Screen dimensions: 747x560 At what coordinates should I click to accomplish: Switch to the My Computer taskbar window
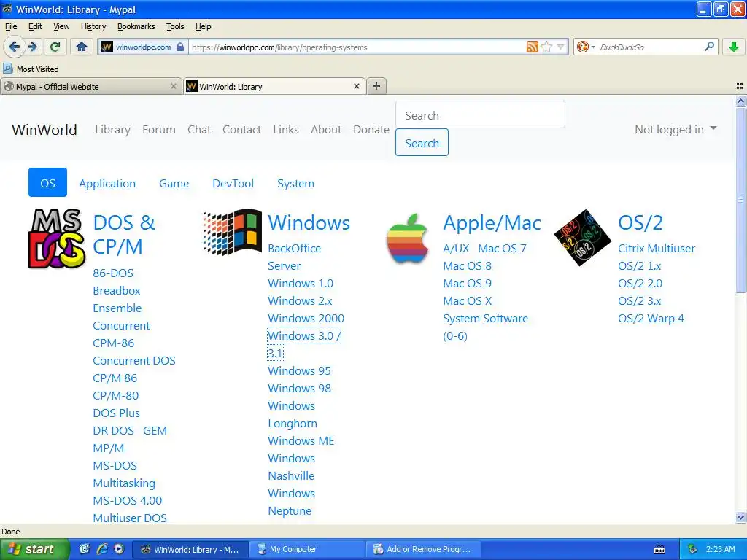point(306,549)
